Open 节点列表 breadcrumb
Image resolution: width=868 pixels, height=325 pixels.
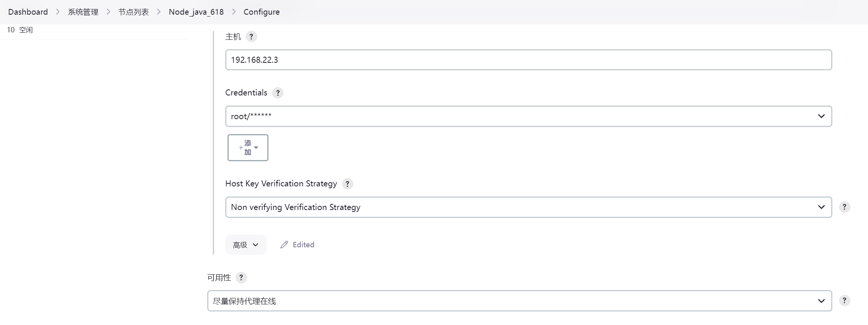[134, 12]
